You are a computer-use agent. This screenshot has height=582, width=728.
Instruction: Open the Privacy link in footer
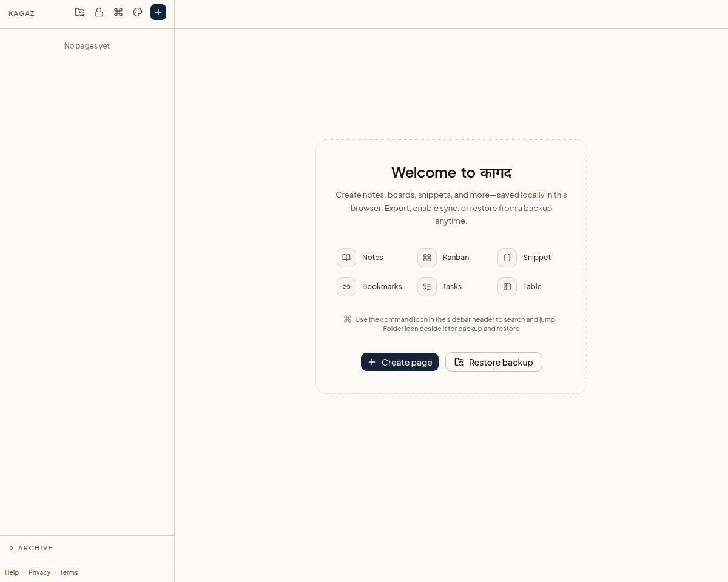(x=39, y=572)
